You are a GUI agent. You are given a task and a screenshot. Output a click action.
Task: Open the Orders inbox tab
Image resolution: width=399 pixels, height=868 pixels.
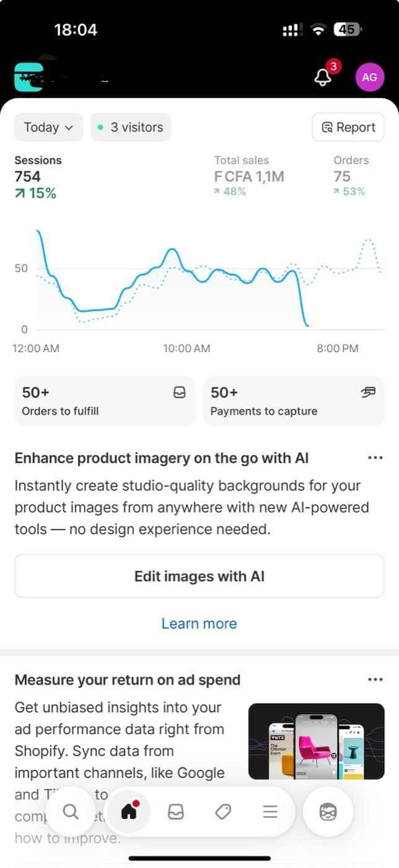click(176, 812)
